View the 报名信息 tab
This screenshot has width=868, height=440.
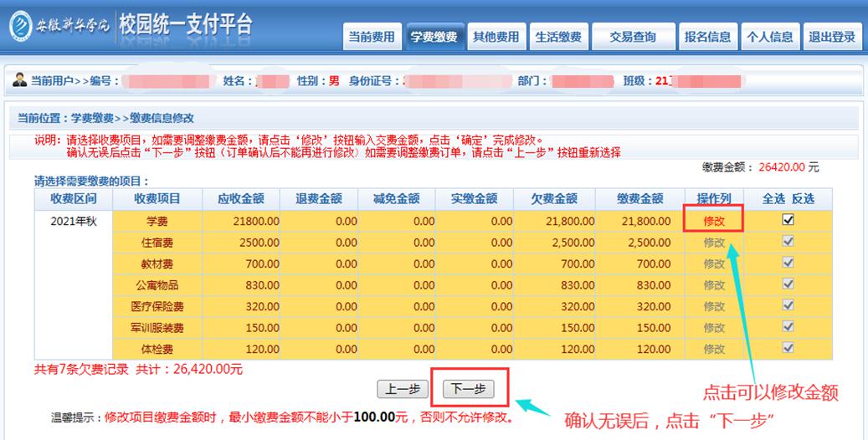(707, 37)
